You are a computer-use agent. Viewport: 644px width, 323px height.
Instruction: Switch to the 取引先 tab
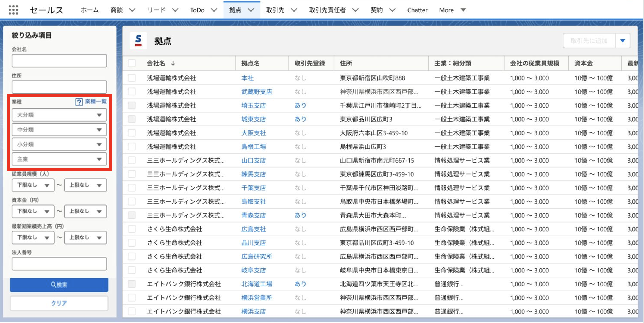click(x=275, y=10)
